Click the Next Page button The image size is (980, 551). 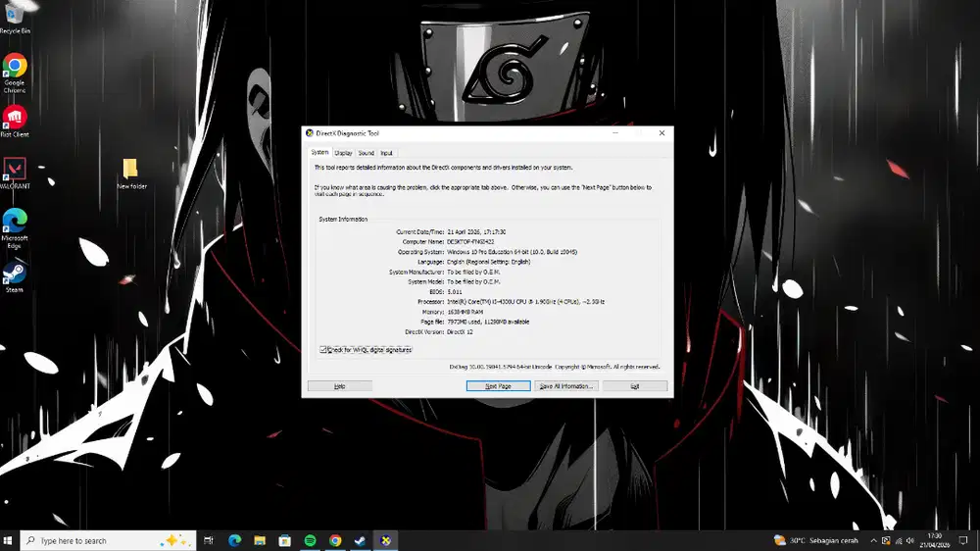click(x=498, y=386)
